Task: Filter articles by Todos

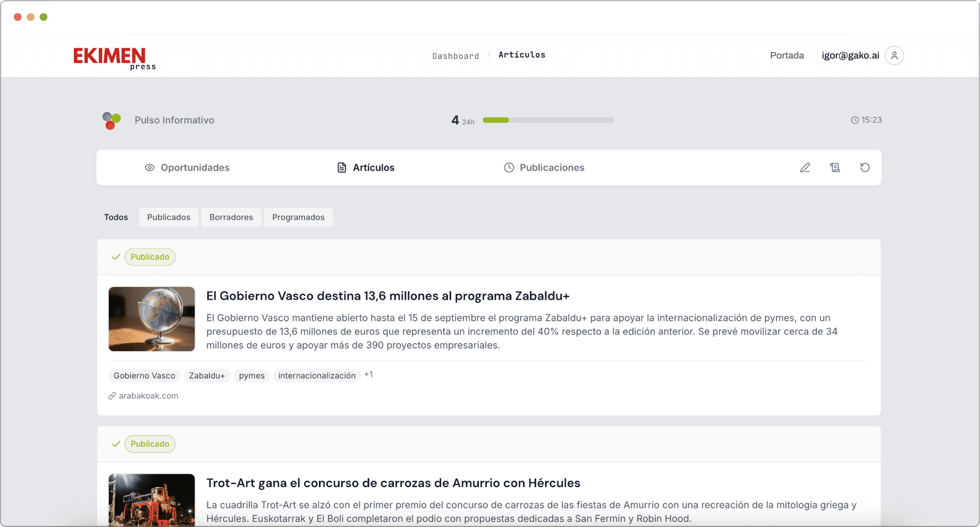Action: (x=116, y=217)
